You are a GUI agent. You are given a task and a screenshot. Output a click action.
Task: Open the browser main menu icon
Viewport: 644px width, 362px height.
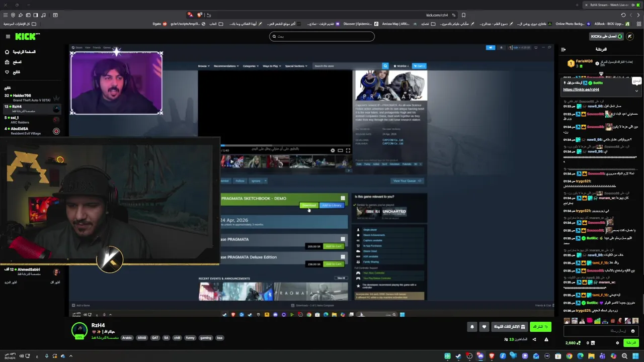(6, 15)
